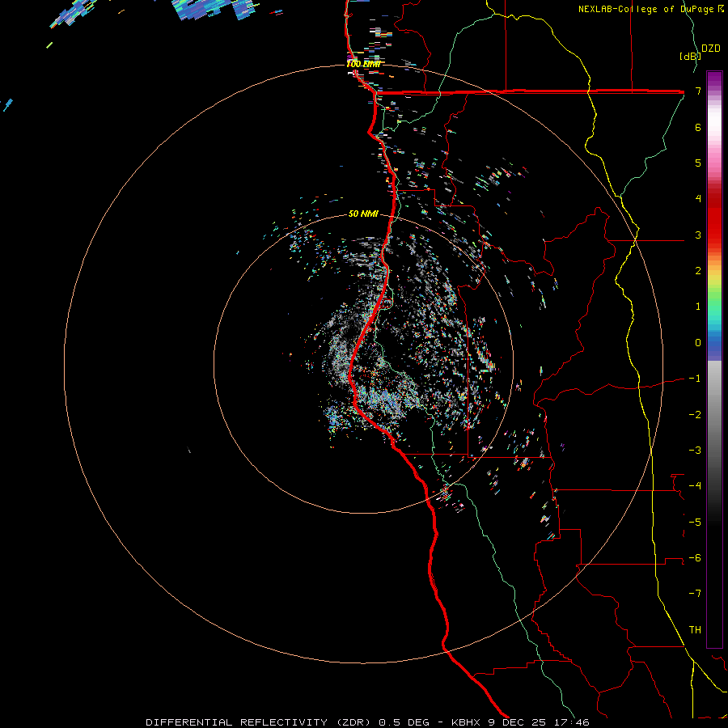This screenshot has width=728, height=728.
Task: Click the -5 dB legend label
Action: pos(695,522)
